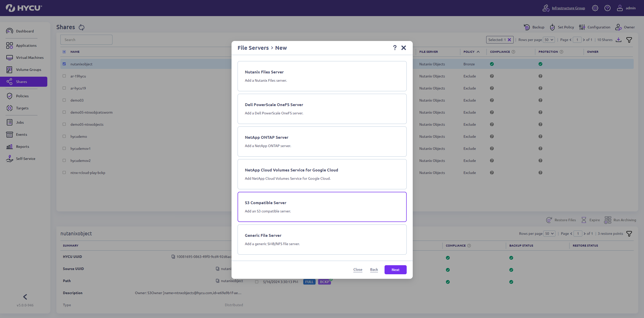Open the help question mark in dialog

[x=395, y=48]
